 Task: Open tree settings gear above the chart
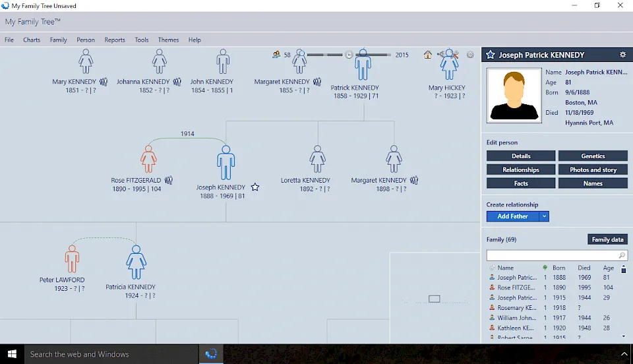pos(470,55)
